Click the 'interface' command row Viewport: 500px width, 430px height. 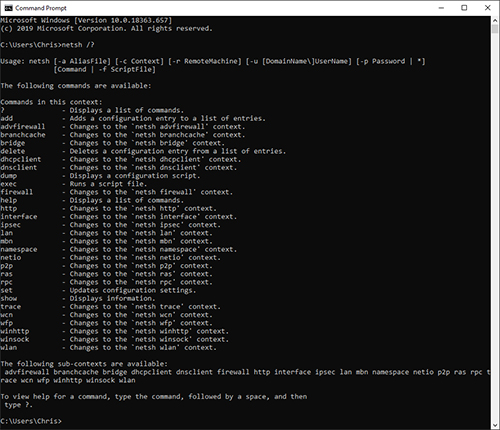pyautogui.click(x=119, y=217)
